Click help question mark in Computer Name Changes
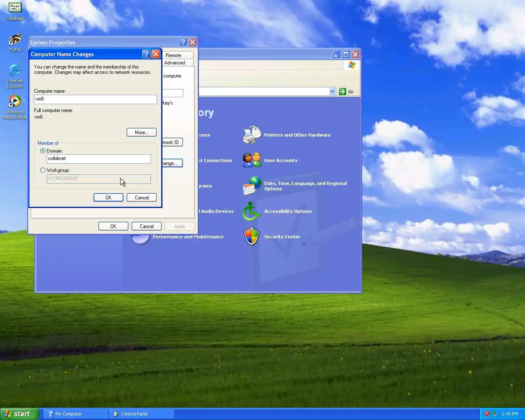Viewport: 525px width, 420px height. [146, 54]
